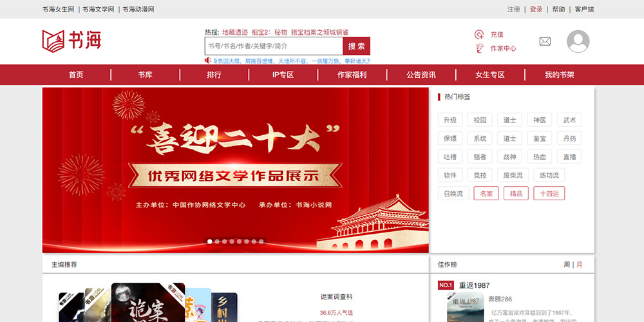Select the second banner carousel dot
Screen dimensions: 644x322
pos(217,241)
